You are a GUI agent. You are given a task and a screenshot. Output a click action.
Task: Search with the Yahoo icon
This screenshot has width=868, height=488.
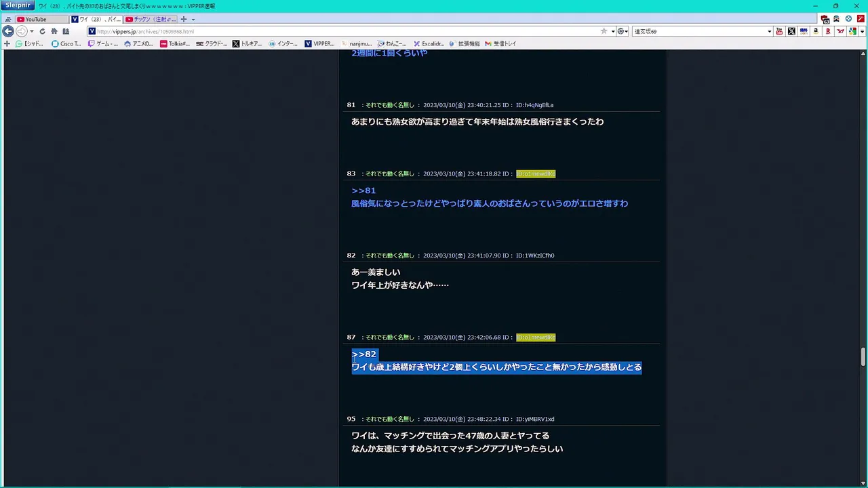coord(840,31)
